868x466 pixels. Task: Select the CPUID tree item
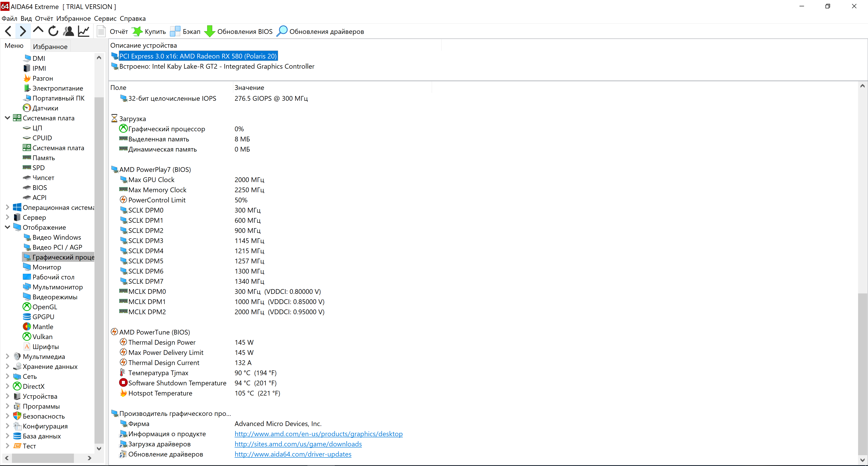click(x=38, y=138)
